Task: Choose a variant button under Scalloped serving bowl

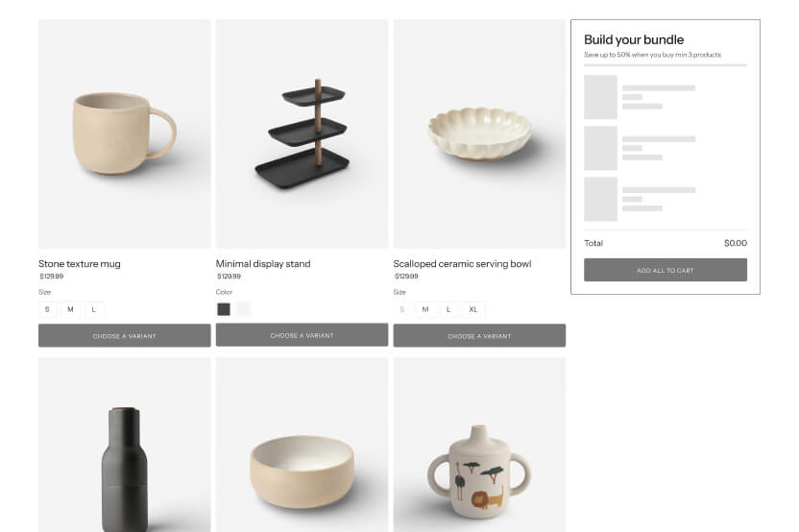Action: pos(479,336)
